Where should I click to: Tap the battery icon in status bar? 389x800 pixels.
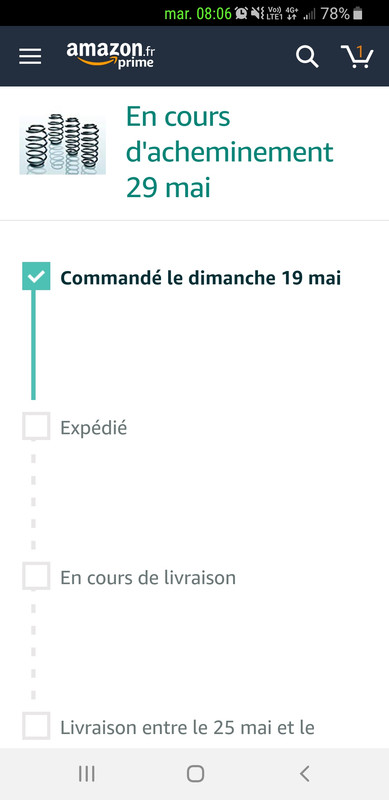(358, 14)
